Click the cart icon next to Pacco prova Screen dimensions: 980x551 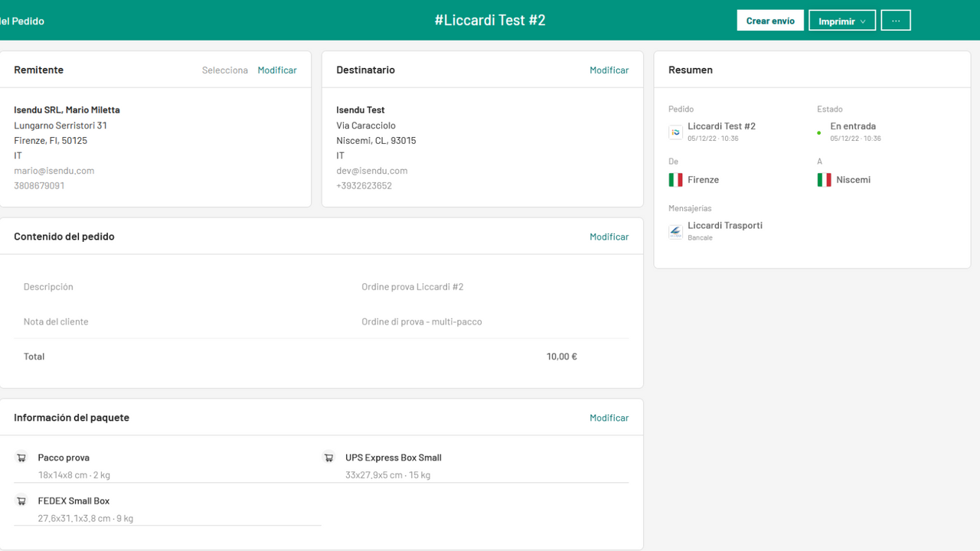21,458
